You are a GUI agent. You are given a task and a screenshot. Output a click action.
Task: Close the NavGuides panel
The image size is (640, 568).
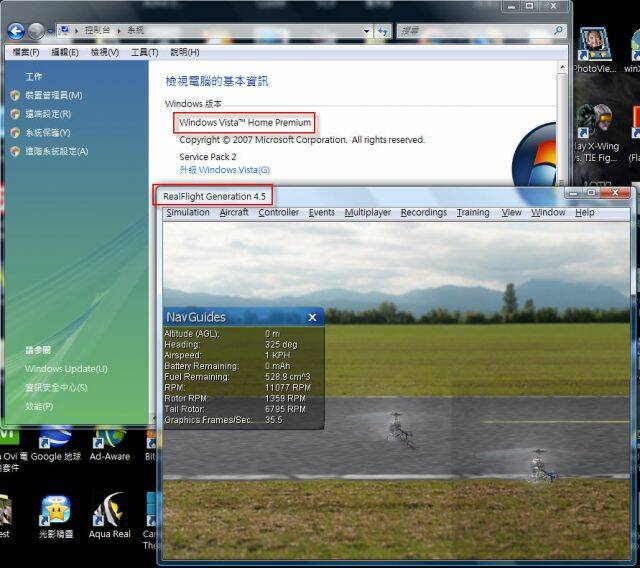pos(312,317)
